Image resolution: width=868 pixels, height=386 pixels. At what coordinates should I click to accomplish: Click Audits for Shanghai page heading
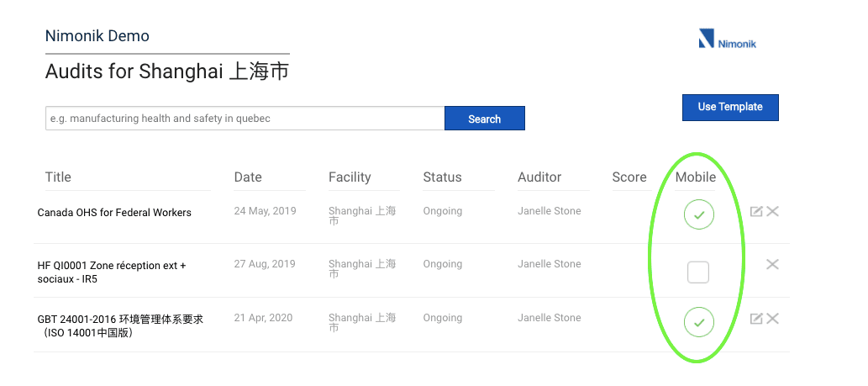[x=167, y=72]
